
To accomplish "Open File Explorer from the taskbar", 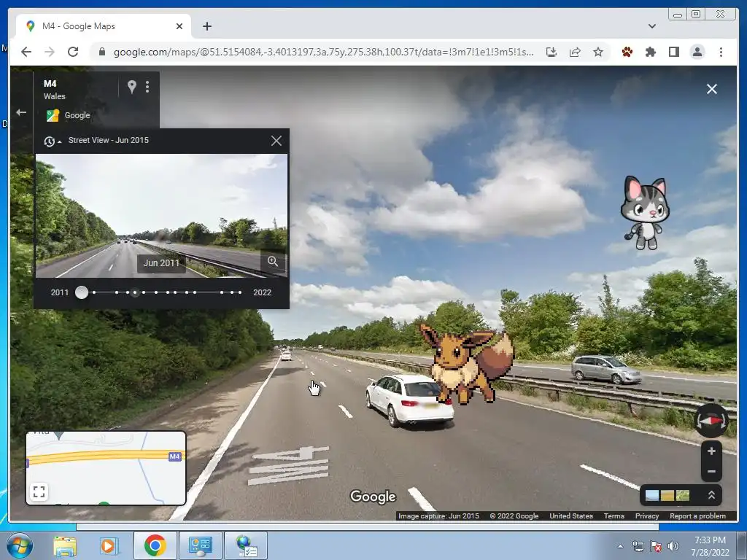I will pyautogui.click(x=65, y=545).
